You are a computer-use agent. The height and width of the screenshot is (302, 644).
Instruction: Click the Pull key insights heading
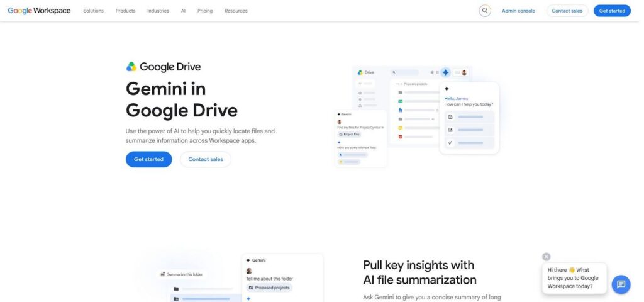pos(419,272)
